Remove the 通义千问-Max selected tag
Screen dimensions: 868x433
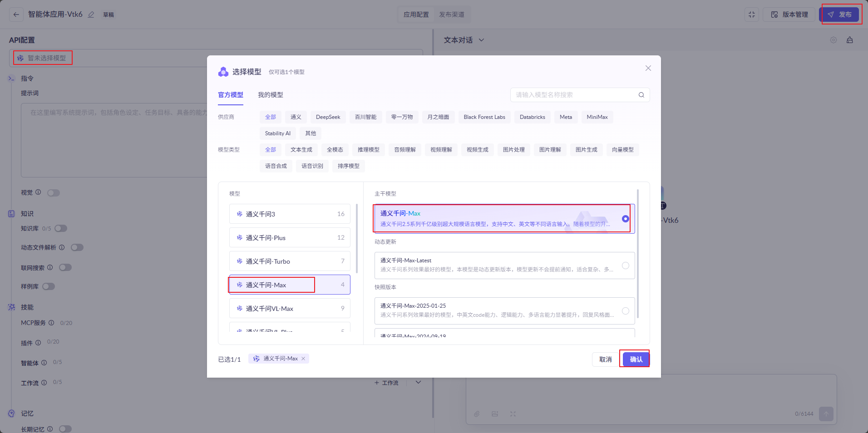[303, 359]
